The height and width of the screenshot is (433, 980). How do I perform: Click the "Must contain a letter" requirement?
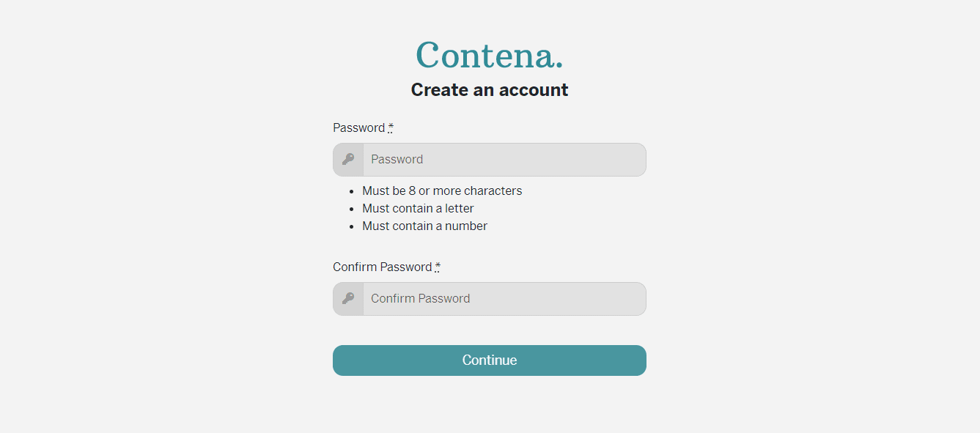418,208
